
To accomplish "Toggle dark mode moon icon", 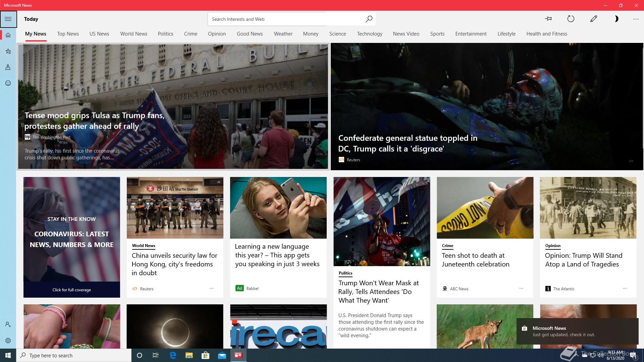I will coord(616,19).
